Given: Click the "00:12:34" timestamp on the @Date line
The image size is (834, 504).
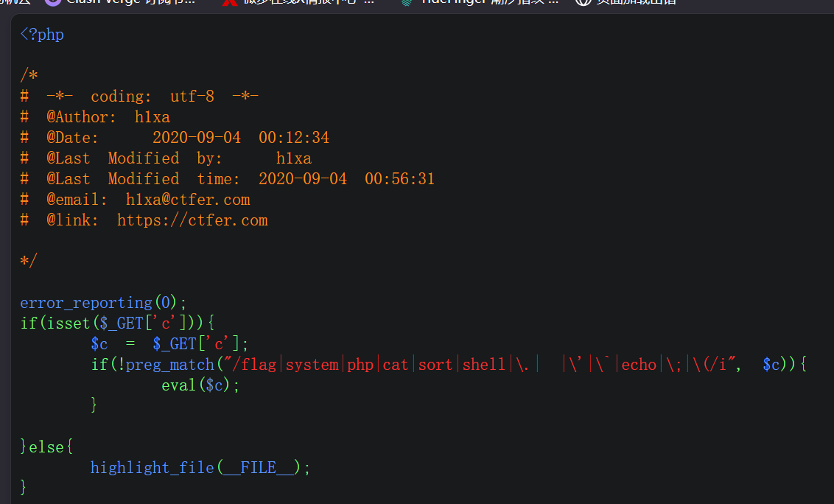Looking at the screenshot, I should pyautogui.click(x=294, y=138).
